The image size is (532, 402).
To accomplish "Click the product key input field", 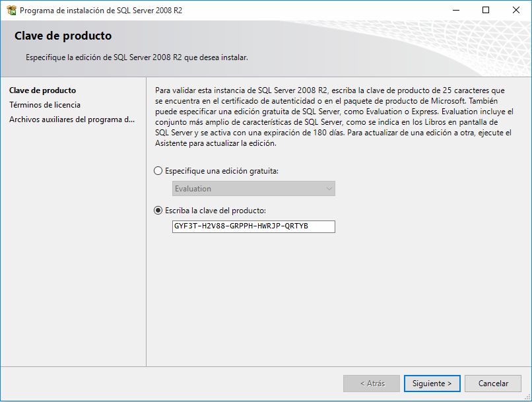I will (253, 226).
